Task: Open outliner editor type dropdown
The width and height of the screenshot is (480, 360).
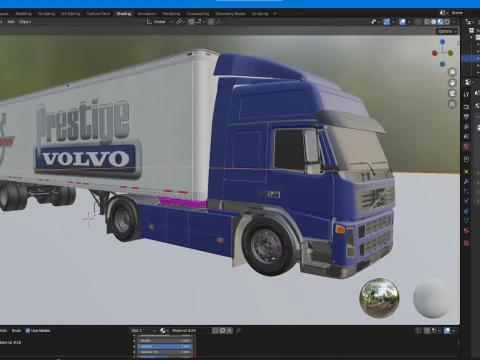Action: coord(469,22)
